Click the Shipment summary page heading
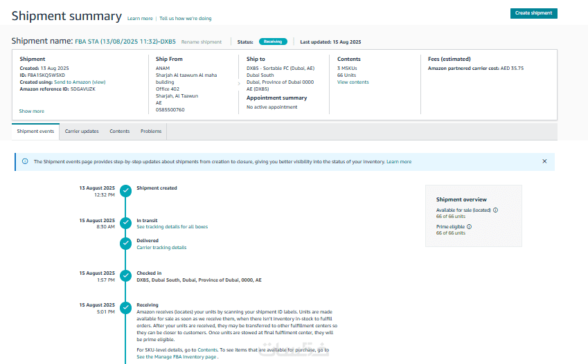This screenshot has width=588, height=364. pos(66,16)
